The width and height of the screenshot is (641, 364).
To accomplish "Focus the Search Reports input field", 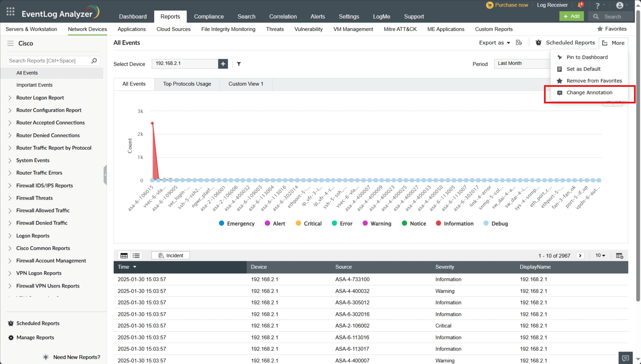I will pos(49,61).
